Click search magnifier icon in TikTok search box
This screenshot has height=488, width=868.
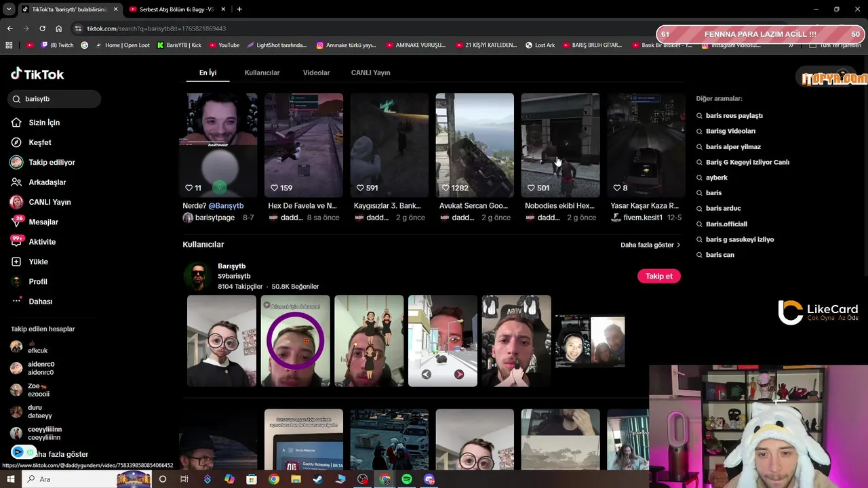[x=16, y=99]
